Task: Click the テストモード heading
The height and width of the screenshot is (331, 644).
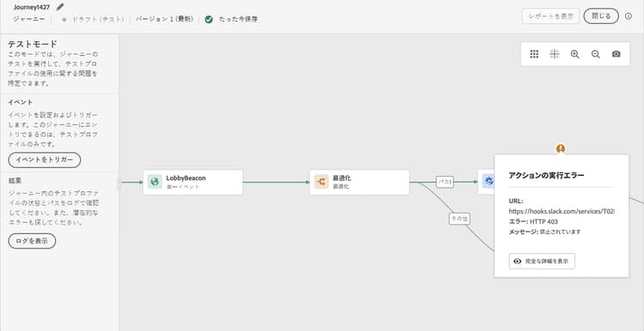Action: pos(33,44)
